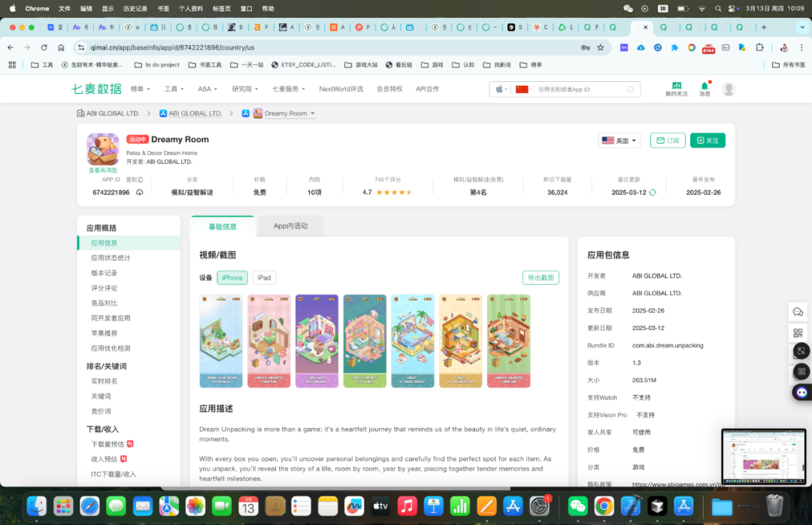
Task: Focus the app name or App ID search field
Action: [x=580, y=90]
